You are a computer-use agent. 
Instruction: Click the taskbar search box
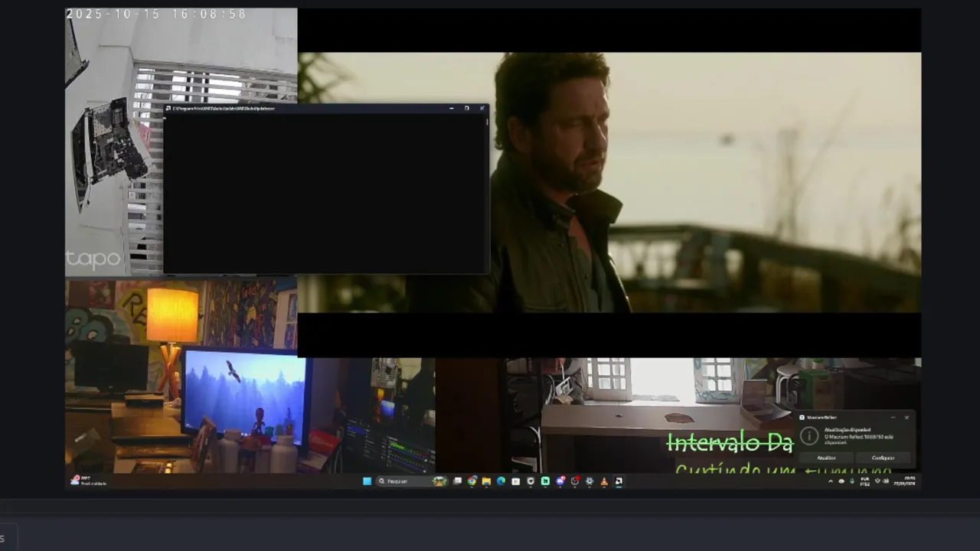click(x=413, y=481)
